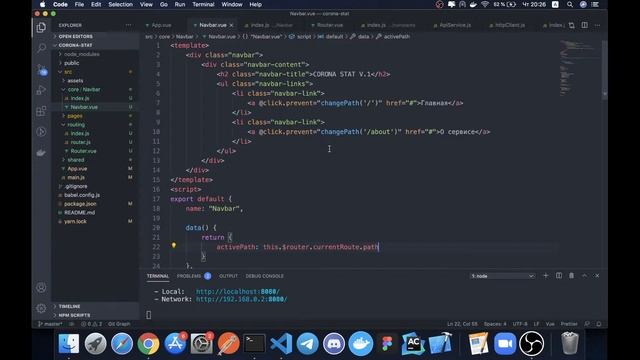Click the UTF-8 encoding indicator
The image size is (640, 360).
[x=520, y=324]
